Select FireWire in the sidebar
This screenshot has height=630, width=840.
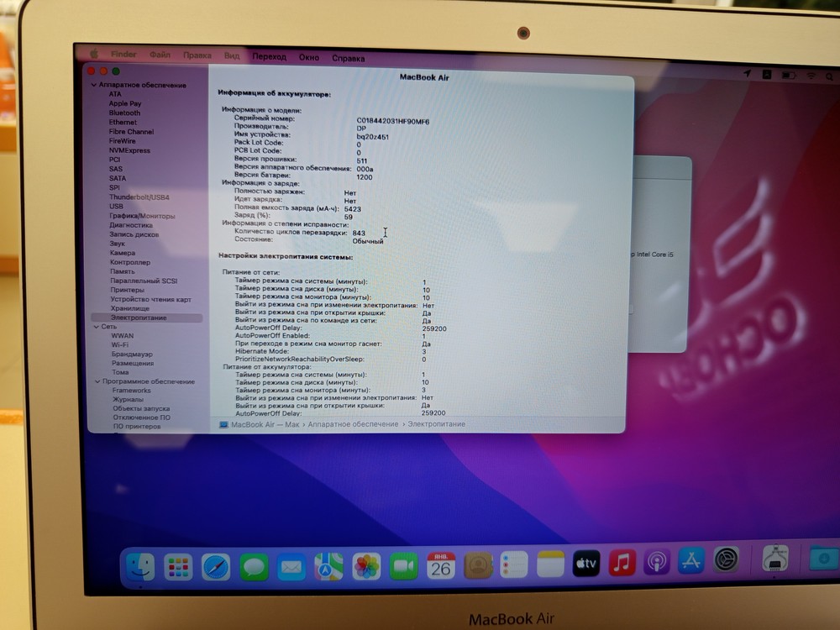point(122,141)
